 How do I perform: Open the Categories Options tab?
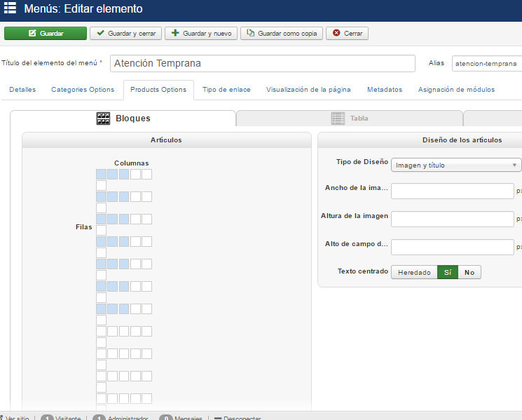[x=83, y=90]
